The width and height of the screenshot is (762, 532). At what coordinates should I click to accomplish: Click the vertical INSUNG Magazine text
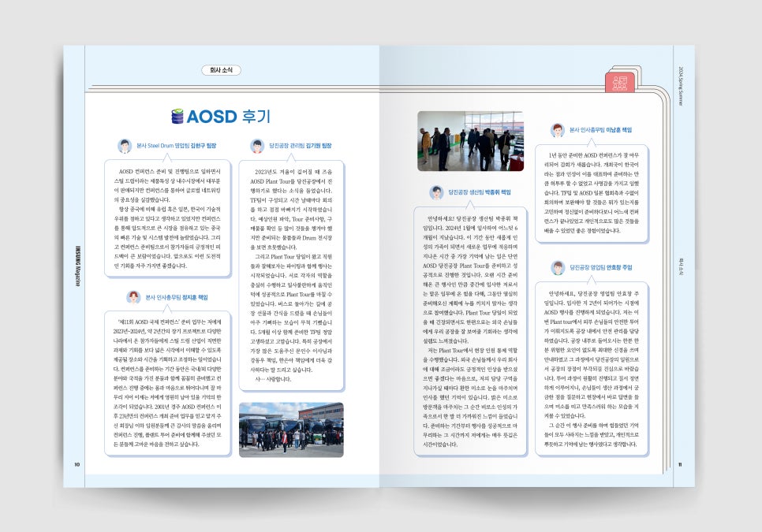coord(77,266)
